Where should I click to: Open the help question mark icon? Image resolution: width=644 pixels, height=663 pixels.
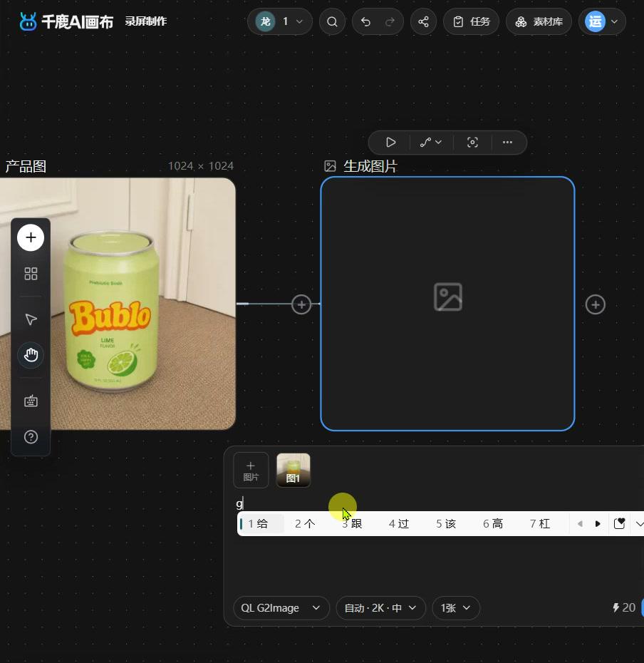[x=31, y=437]
